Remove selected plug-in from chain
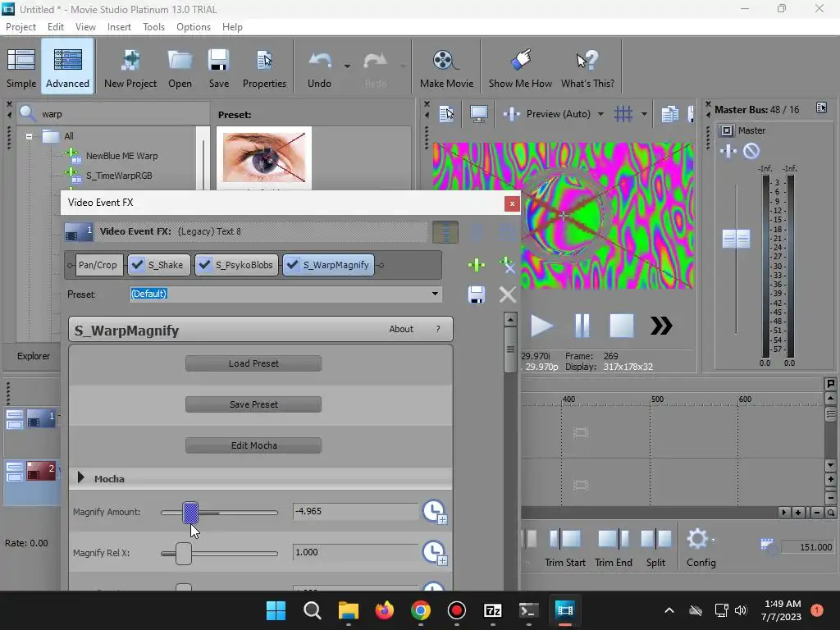840x630 pixels. point(507,265)
